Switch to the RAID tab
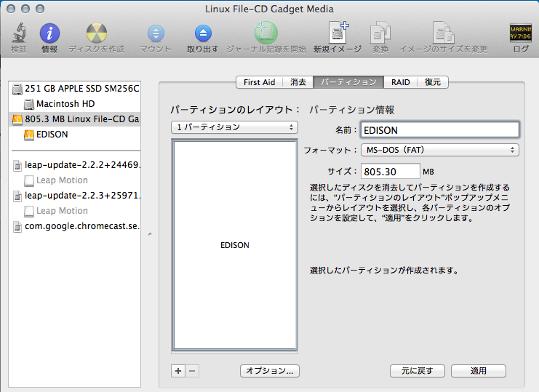Image resolution: width=539 pixels, height=392 pixels. pos(401,82)
